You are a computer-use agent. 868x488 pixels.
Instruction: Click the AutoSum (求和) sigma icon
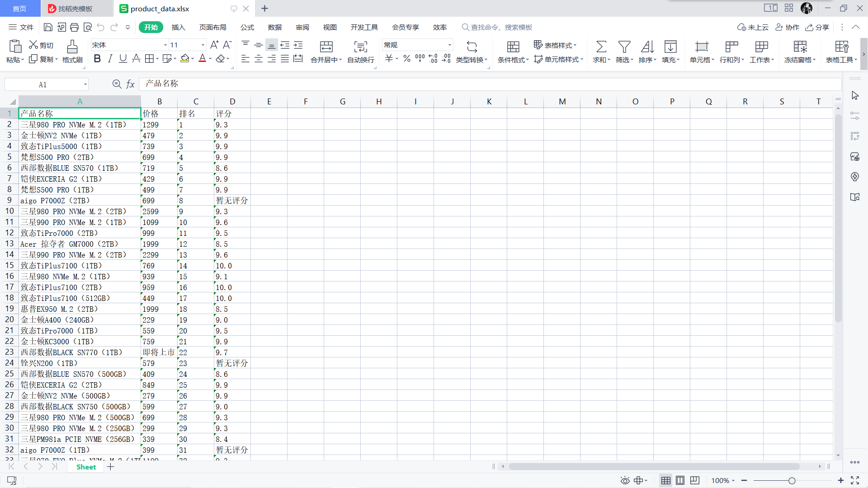601,47
